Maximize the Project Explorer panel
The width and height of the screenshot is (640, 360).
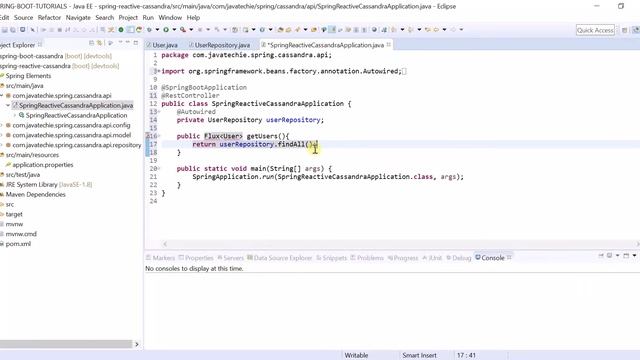click(136, 43)
